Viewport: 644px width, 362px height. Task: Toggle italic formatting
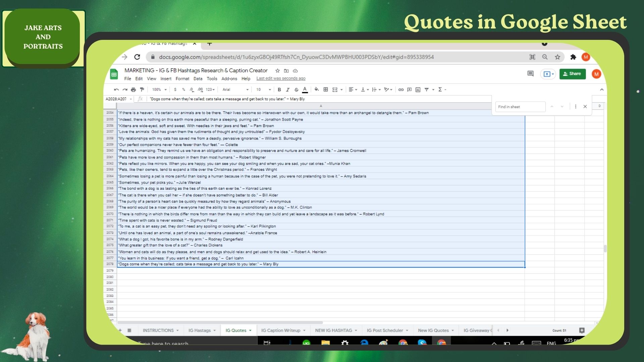pyautogui.click(x=288, y=90)
